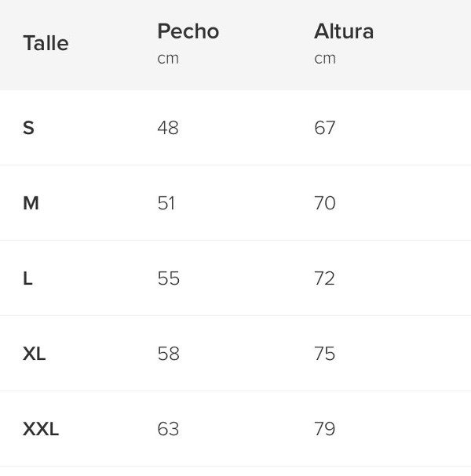Select the Pecho column header
This screenshot has height=476, width=471.
188,31
